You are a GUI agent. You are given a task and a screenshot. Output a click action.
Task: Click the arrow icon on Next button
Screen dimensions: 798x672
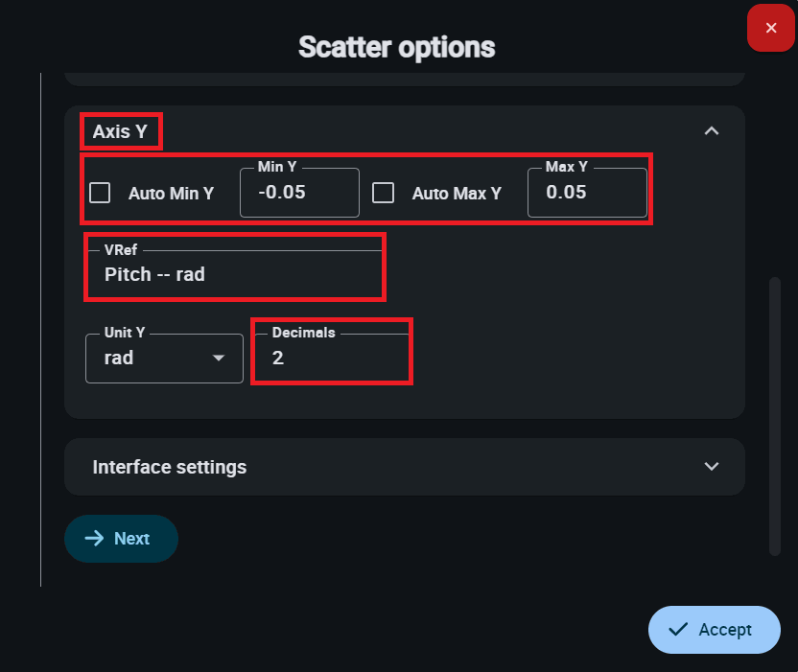94,538
